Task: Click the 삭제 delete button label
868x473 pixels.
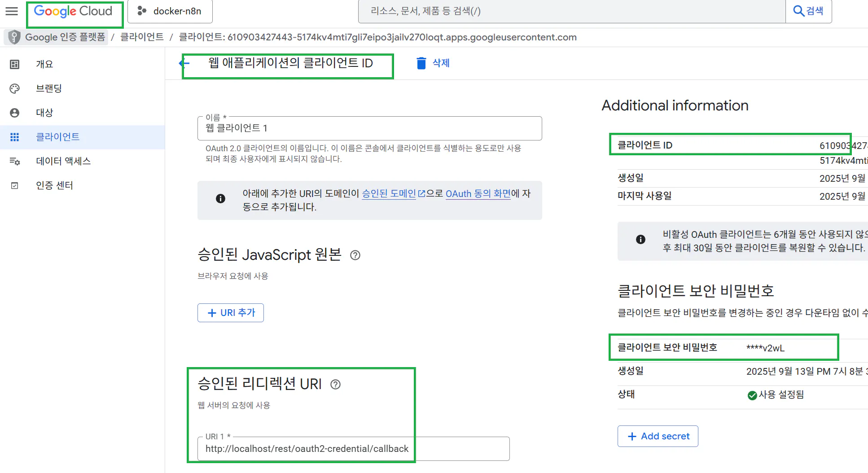Action: pyautogui.click(x=441, y=63)
